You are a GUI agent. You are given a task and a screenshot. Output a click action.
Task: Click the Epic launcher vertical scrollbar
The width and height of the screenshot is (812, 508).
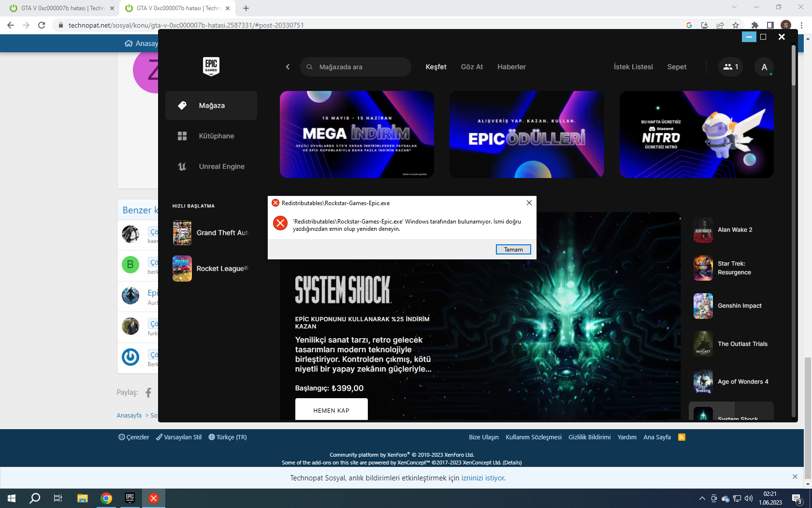pyautogui.click(x=794, y=66)
